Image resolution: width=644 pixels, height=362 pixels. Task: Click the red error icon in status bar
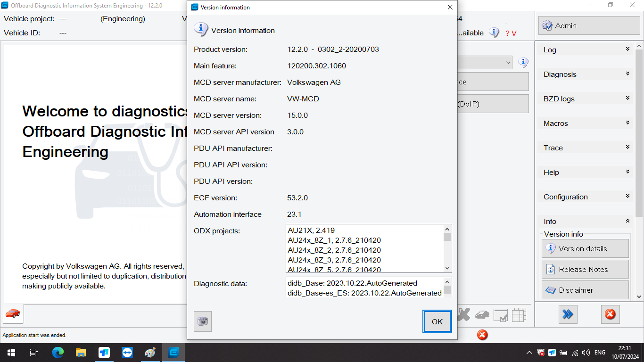pyautogui.click(x=482, y=335)
